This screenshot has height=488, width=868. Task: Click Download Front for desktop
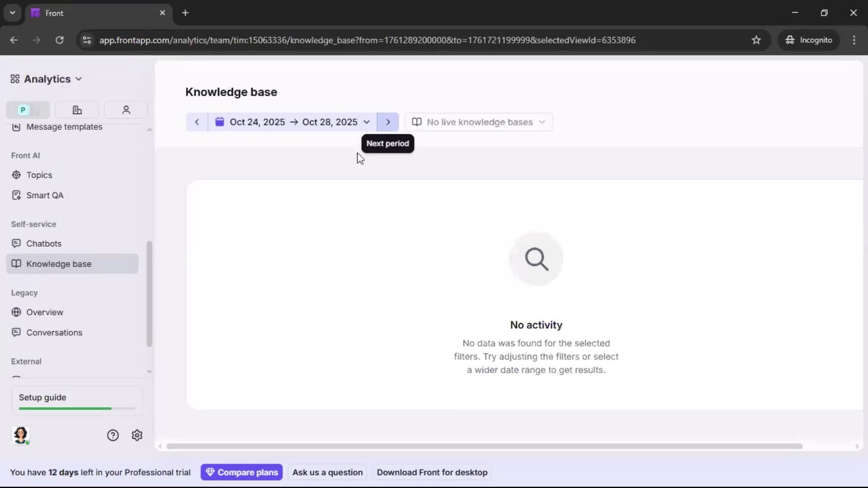[432, 472]
